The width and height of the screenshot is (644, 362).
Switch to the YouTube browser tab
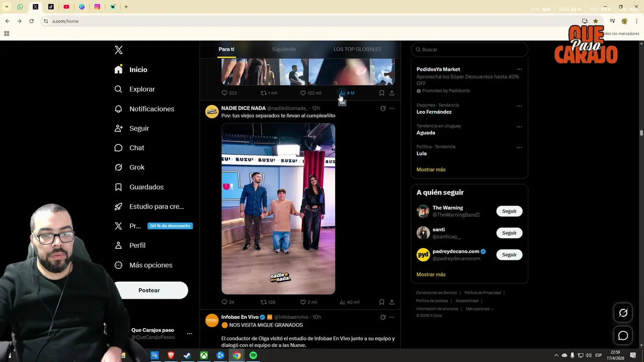[x=66, y=7]
